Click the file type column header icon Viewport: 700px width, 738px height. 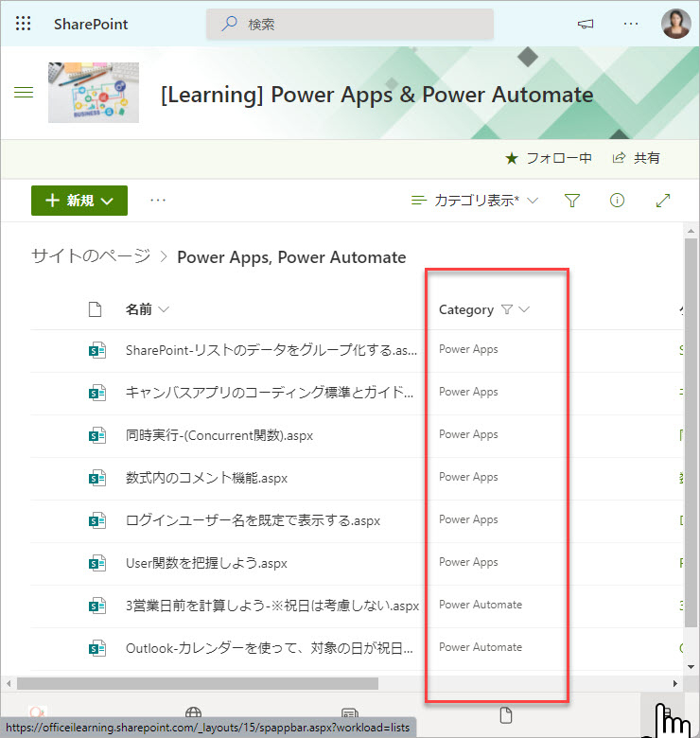click(95, 309)
